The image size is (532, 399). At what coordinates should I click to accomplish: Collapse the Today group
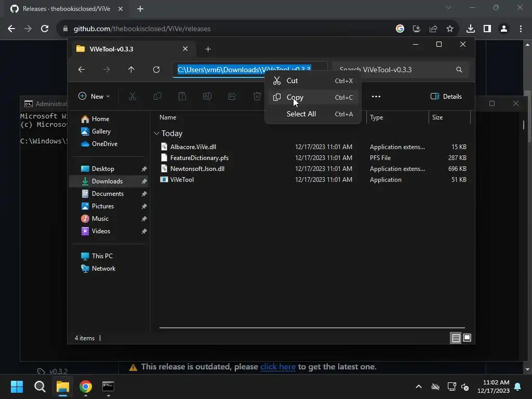pyautogui.click(x=156, y=134)
